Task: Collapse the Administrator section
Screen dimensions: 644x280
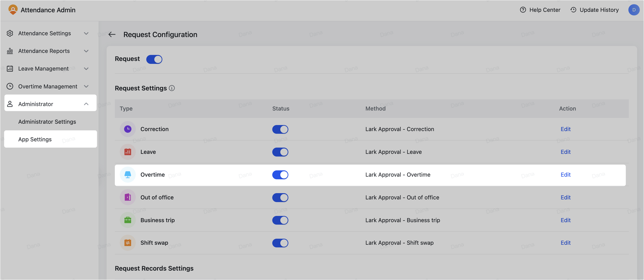Action: click(x=86, y=104)
